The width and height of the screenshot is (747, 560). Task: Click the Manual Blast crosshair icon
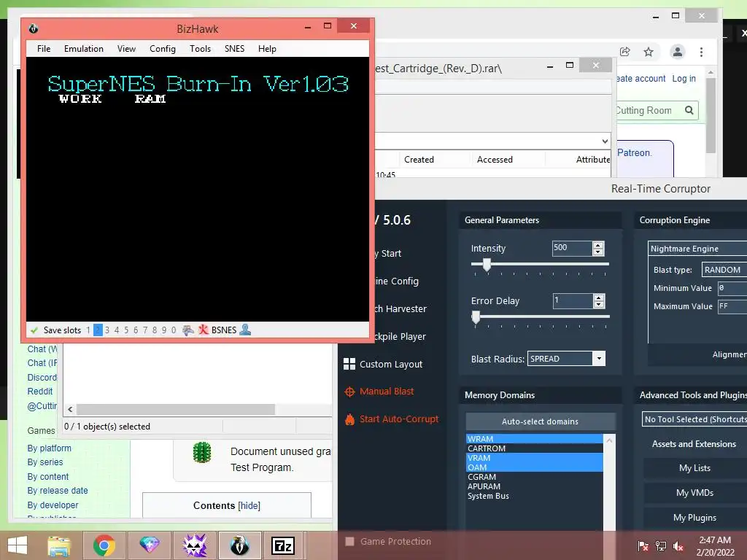[x=349, y=392]
